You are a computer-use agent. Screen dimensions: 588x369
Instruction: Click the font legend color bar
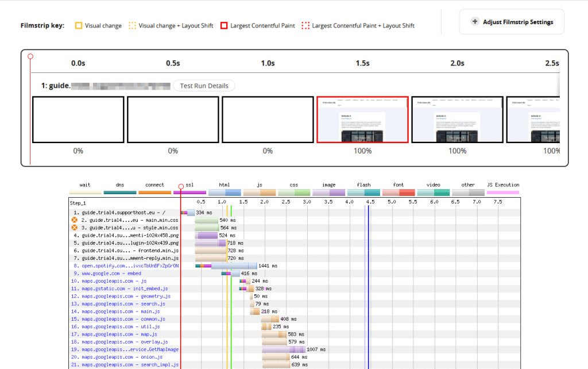pyautogui.click(x=399, y=193)
